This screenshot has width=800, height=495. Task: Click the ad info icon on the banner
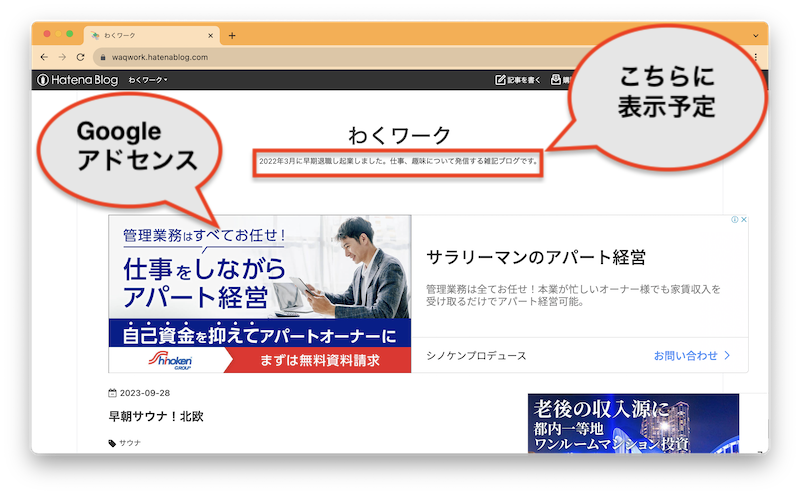735,219
